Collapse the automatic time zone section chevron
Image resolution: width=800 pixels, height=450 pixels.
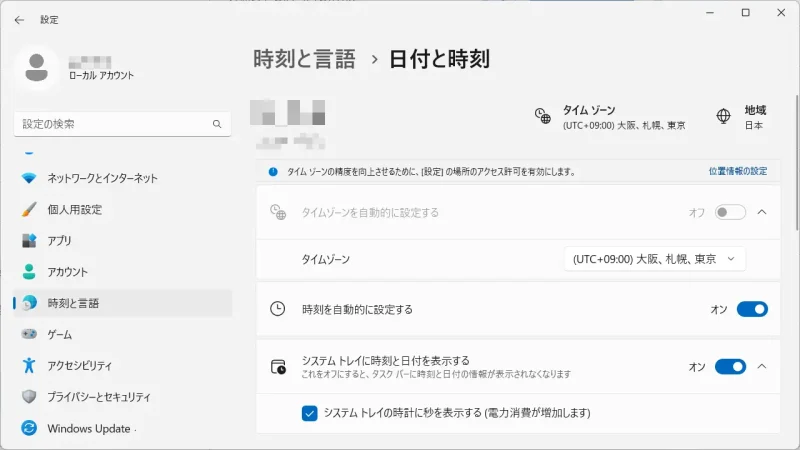[x=762, y=212]
